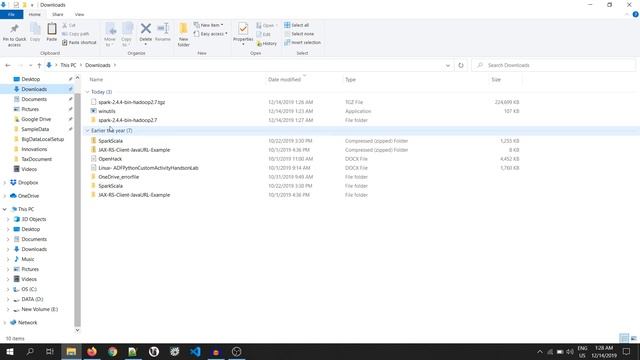Click Select none
Screen dimensions: 640x360
point(299,34)
